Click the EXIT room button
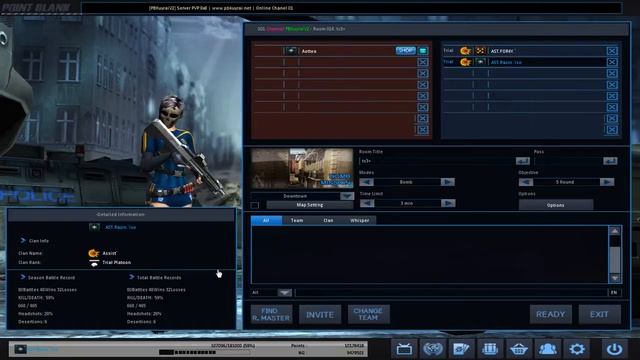 pos(599,314)
